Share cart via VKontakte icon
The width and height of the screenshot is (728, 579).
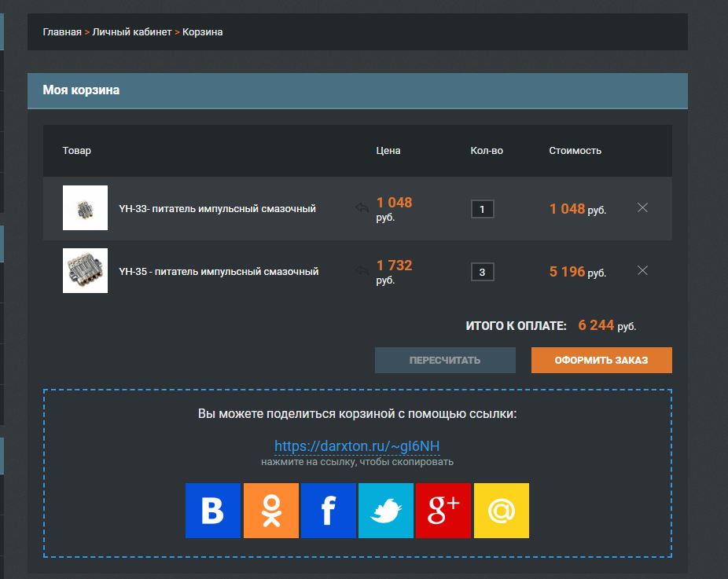[212, 511]
